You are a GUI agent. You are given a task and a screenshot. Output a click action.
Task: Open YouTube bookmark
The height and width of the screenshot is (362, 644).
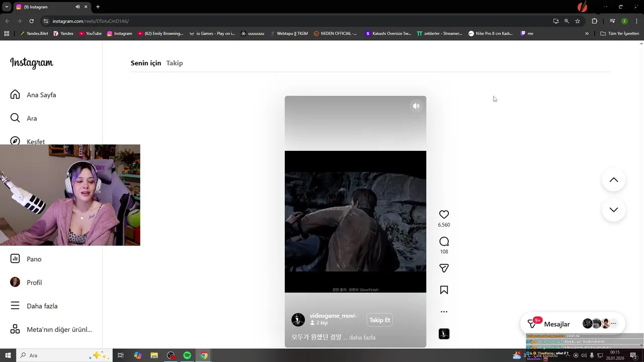tap(90, 34)
